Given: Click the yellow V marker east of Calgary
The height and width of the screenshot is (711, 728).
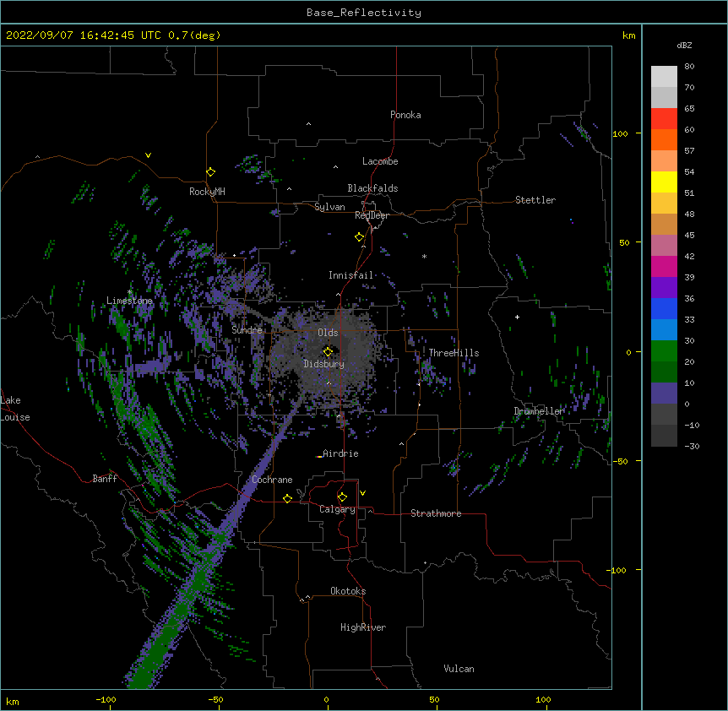Looking at the screenshot, I should [x=362, y=493].
